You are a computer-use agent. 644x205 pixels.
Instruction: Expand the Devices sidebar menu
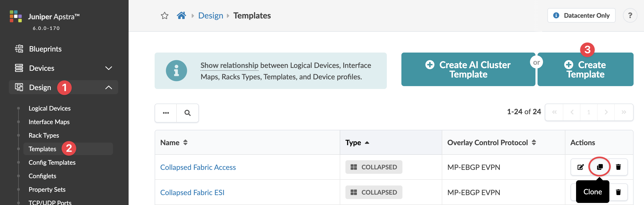point(109,68)
